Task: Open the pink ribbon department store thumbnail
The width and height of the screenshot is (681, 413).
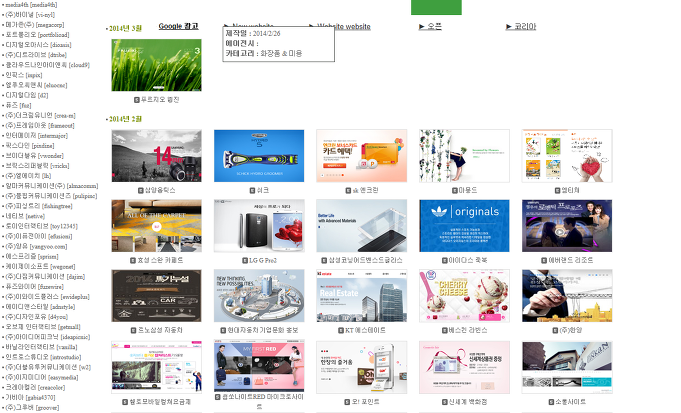Action: 464,367
